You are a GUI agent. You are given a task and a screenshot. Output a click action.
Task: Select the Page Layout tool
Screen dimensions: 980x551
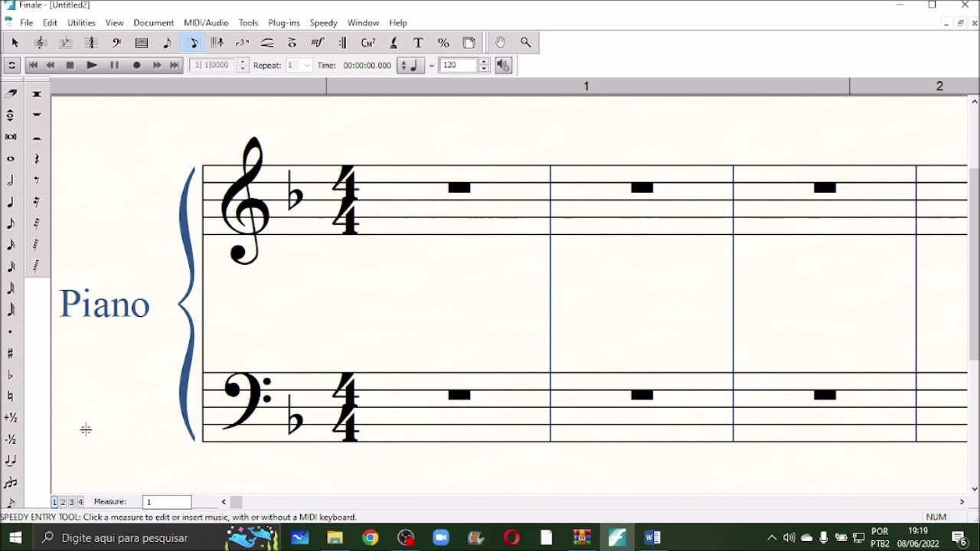coord(469,43)
